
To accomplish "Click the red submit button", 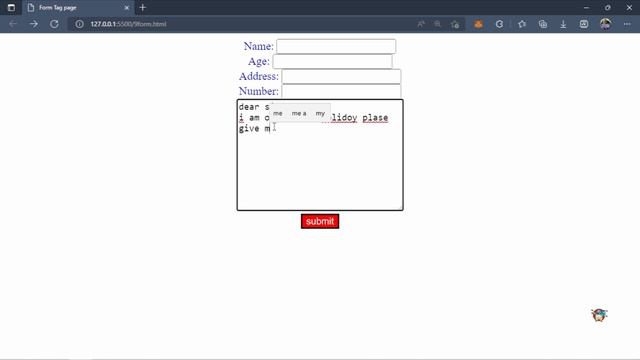I will [320, 221].
